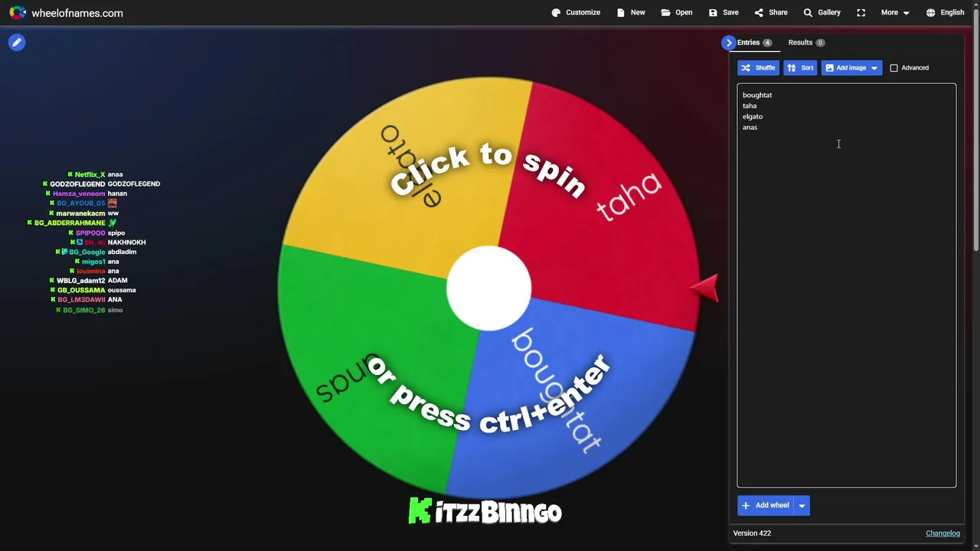Screen dimensions: 980x551
Task: Open the Add image dropdown arrow
Action: pos(874,68)
